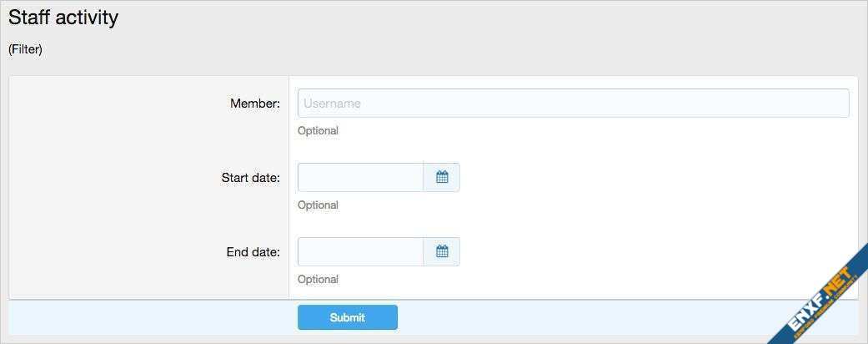Open the End date calendar picker
This screenshot has width=868, height=344.
point(442,251)
